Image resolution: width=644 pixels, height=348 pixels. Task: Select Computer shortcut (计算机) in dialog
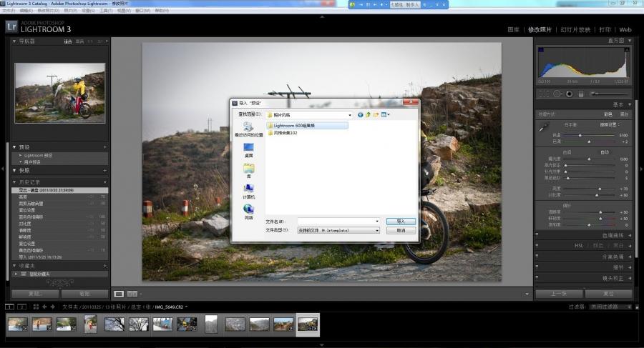[x=248, y=192]
